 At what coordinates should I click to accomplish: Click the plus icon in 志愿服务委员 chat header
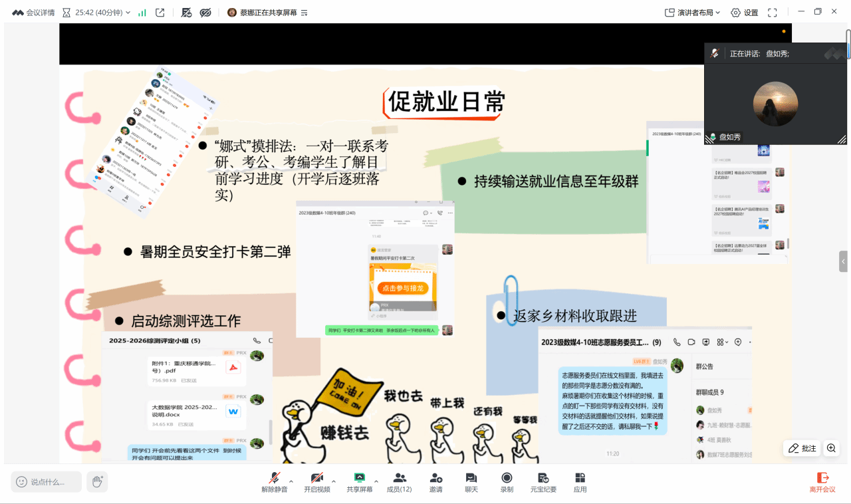click(737, 342)
